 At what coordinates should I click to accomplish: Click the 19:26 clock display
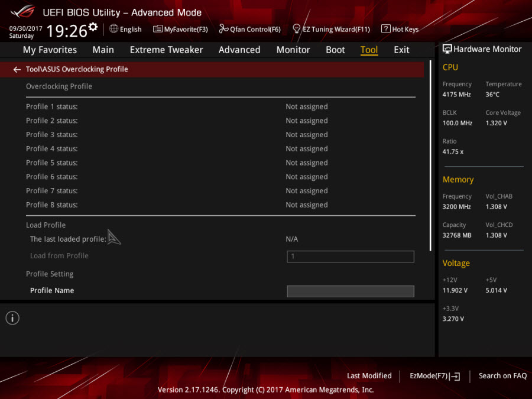(67, 31)
